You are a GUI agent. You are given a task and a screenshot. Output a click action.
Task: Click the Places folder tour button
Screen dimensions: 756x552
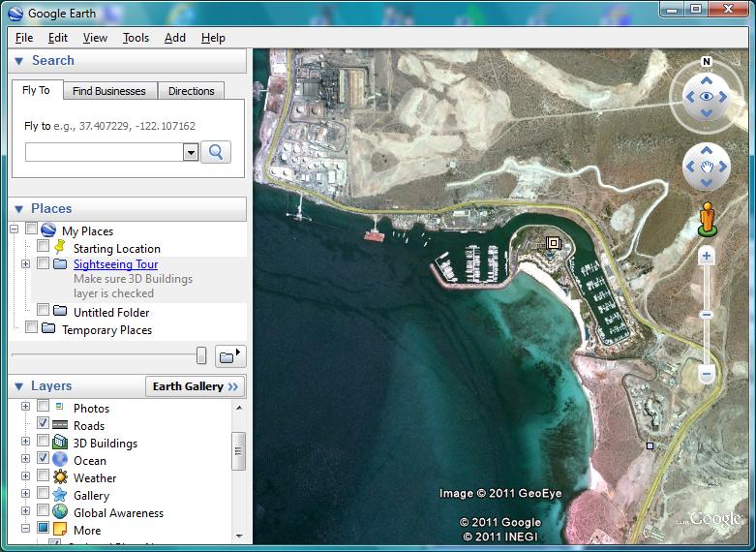[230, 356]
